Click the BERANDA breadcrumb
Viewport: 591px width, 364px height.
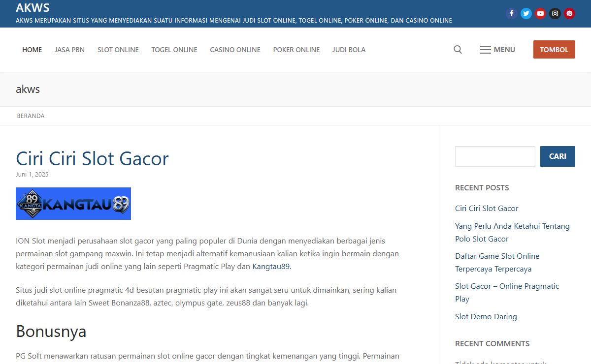31,116
